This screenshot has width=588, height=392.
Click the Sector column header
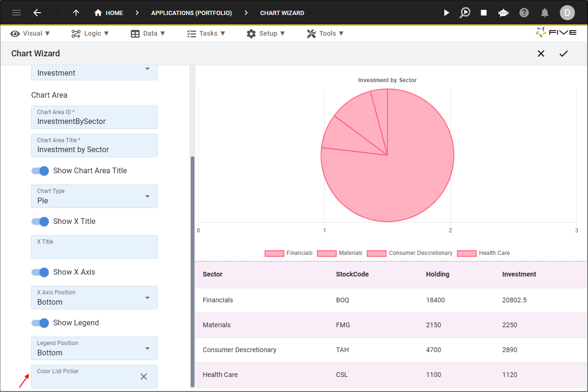(x=213, y=274)
